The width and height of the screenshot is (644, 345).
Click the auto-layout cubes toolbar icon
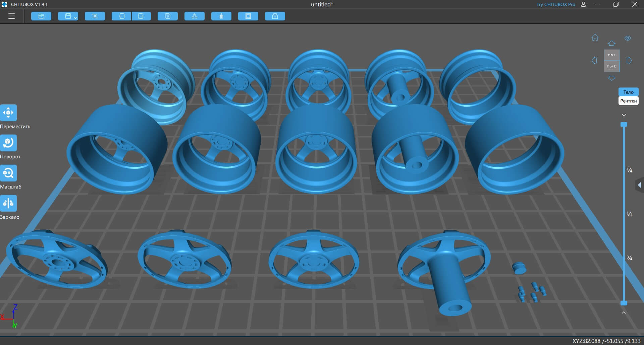(195, 16)
